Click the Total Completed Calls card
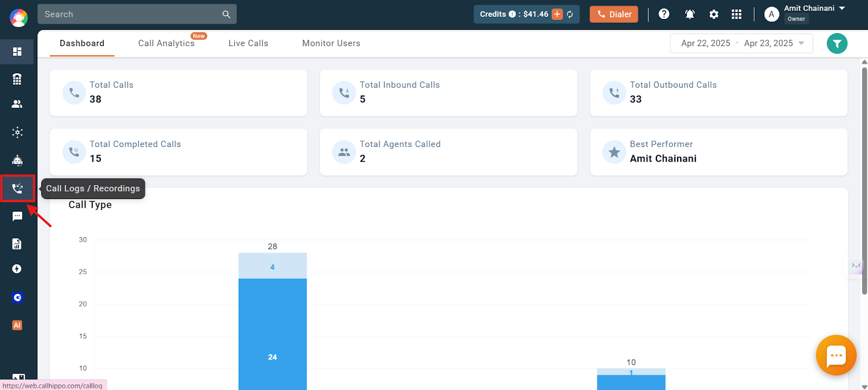Screen dimensions: 868x390 point(178,152)
